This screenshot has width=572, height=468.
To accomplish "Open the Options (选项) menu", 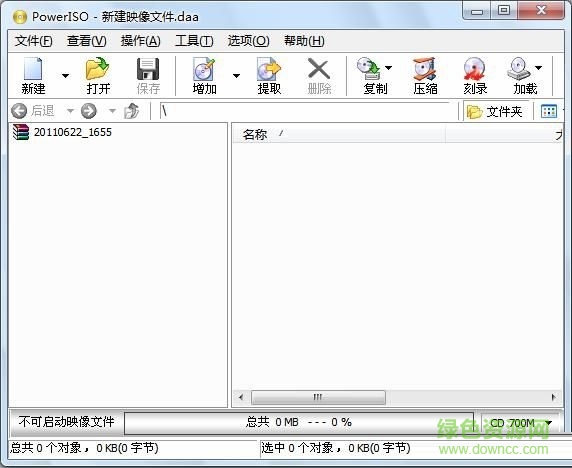I will click(x=248, y=41).
